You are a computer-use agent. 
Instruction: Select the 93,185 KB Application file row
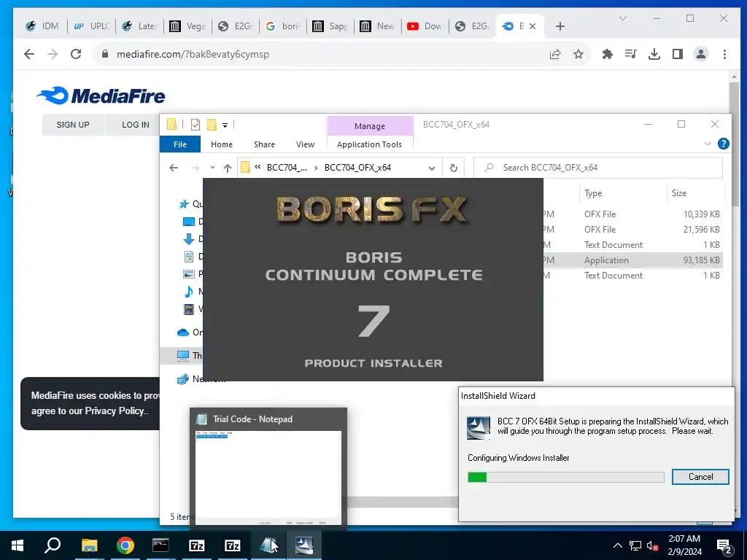pos(632,260)
